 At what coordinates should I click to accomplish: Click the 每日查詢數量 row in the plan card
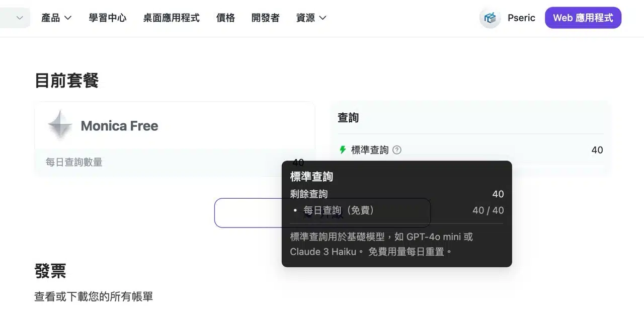point(74,162)
